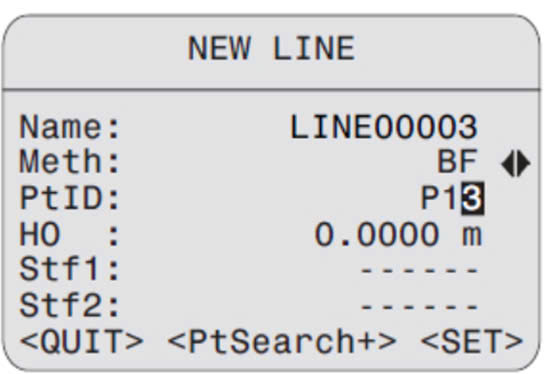This screenshot has height=374, width=549.
Task: Choose the Stf2 dashed value field
Action: (419, 307)
